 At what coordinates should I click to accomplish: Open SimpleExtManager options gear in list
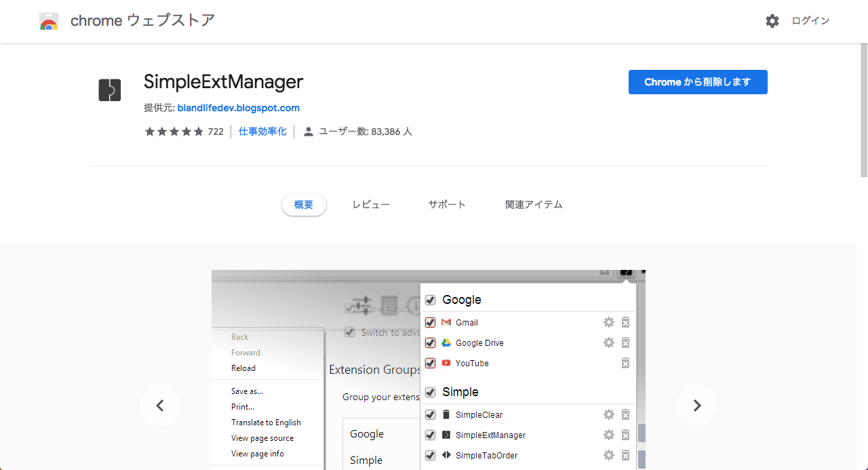click(x=609, y=435)
